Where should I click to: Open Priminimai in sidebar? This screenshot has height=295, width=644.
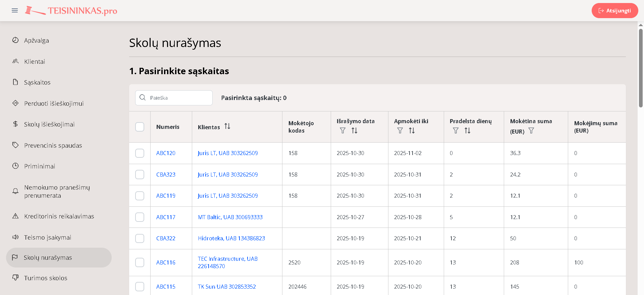click(40, 166)
